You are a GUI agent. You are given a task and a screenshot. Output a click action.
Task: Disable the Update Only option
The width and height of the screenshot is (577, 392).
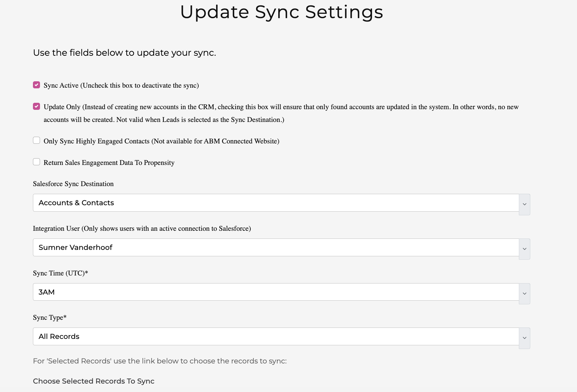(36, 106)
